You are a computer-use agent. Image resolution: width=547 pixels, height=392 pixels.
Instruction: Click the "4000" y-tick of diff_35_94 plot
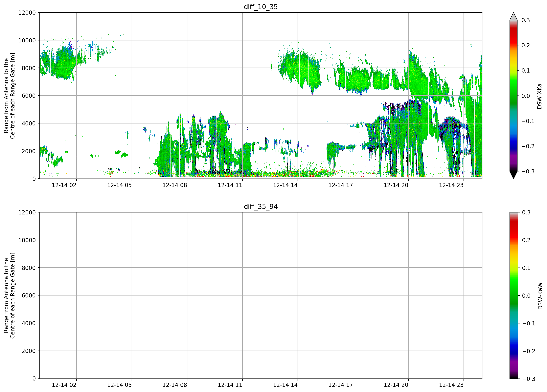(x=29, y=323)
